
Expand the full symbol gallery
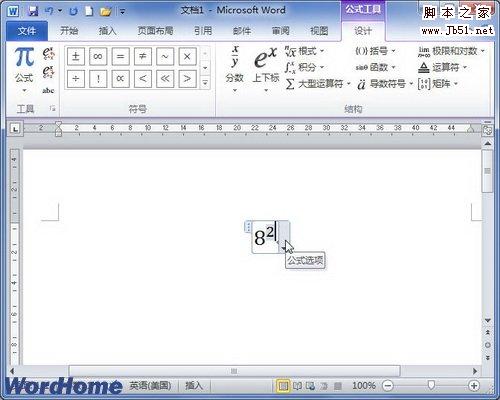click(205, 82)
